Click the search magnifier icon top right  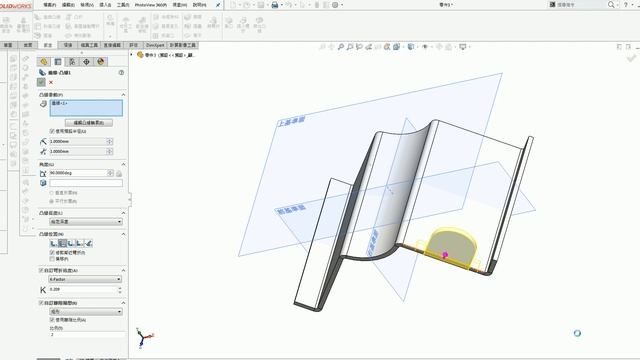click(x=611, y=4)
